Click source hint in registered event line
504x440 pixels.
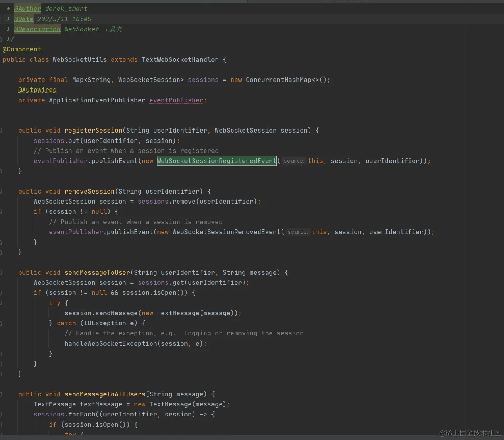coord(294,161)
